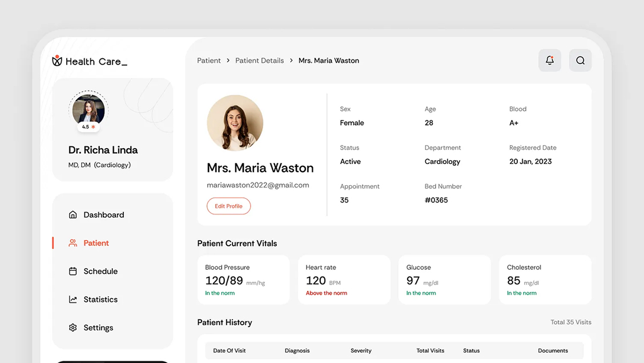Navigate to Patient breadcrumb link
Screen dimensions: 644x363
click(209, 61)
